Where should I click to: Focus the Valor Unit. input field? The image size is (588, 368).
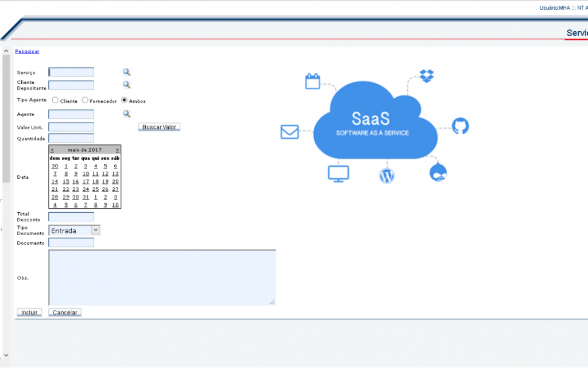click(71, 127)
